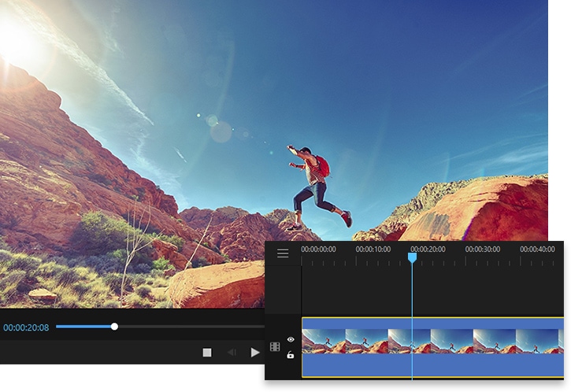Screen dimensions: 571x392
Task: Jump to 00:00:40:00 on timeline ruler
Action: tap(537, 250)
